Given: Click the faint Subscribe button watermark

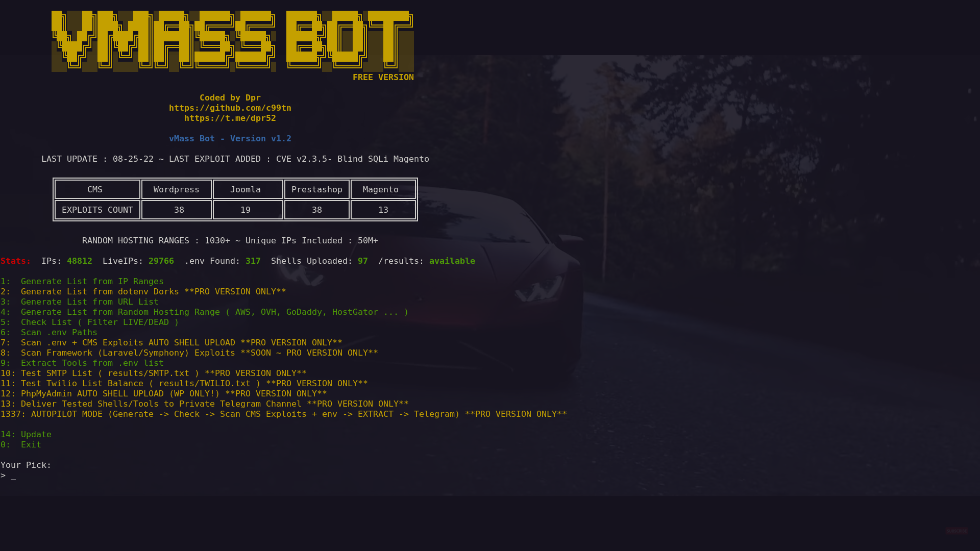Looking at the screenshot, I should [956, 531].
